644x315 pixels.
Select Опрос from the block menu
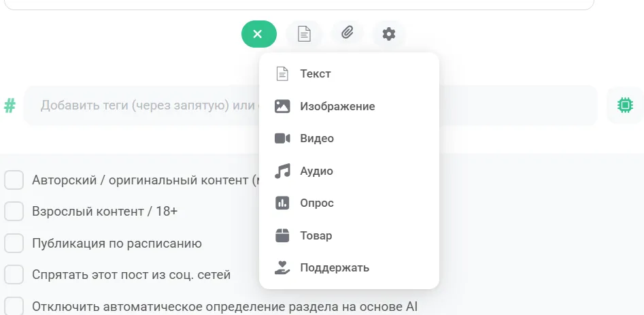[349, 203]
